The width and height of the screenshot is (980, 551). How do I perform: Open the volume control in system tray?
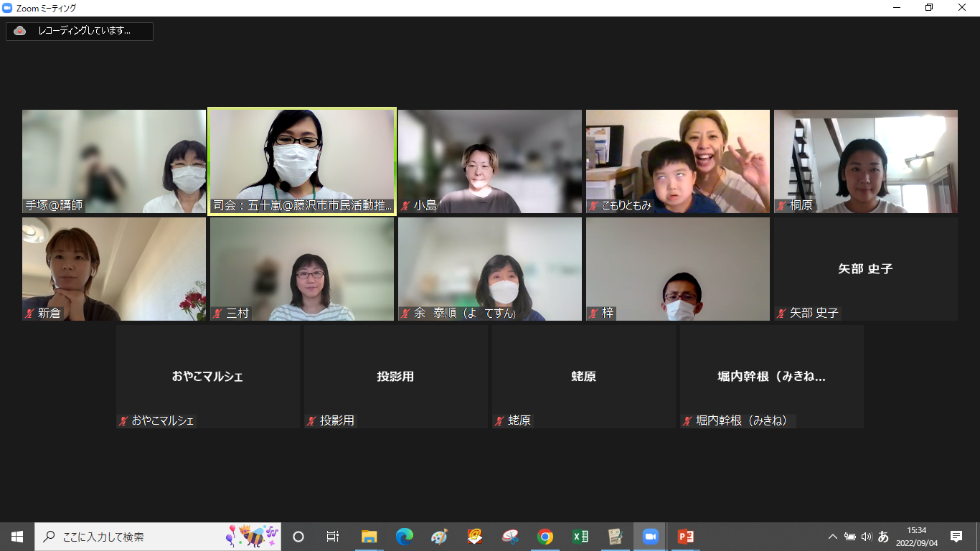pos(867,537)
